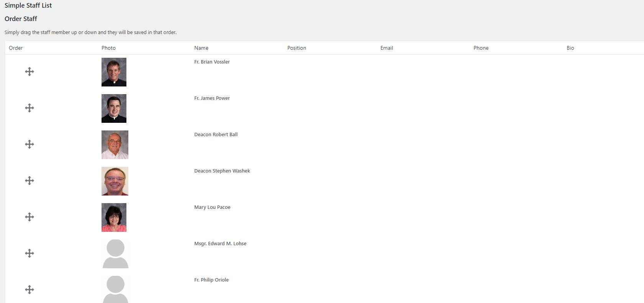Select the Phone column header

(x=481, y=48)
